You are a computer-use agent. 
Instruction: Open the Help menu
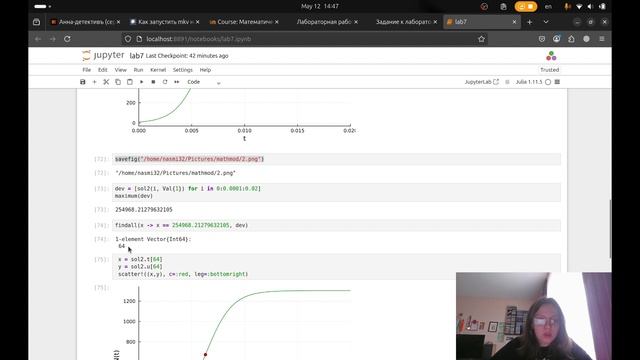tap(205, 70)
